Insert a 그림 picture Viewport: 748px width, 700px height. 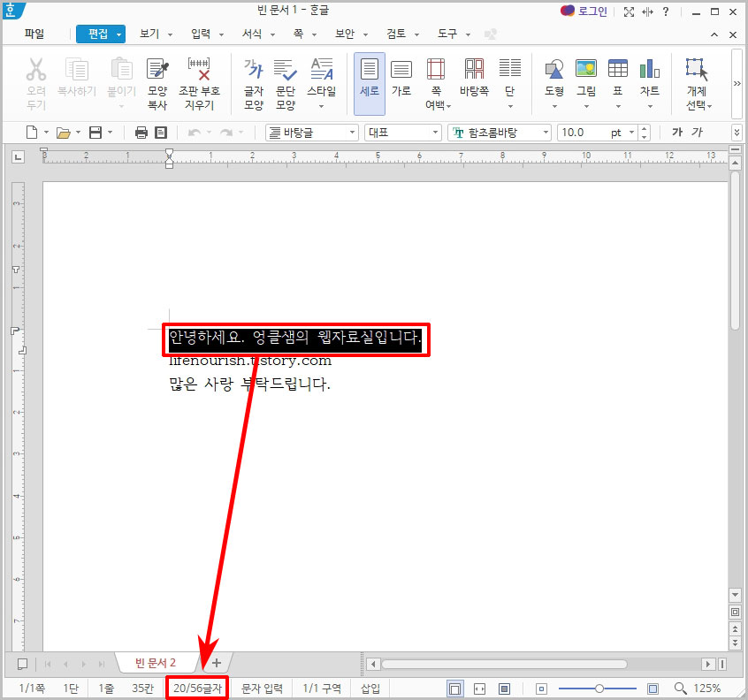pos(586,83)
